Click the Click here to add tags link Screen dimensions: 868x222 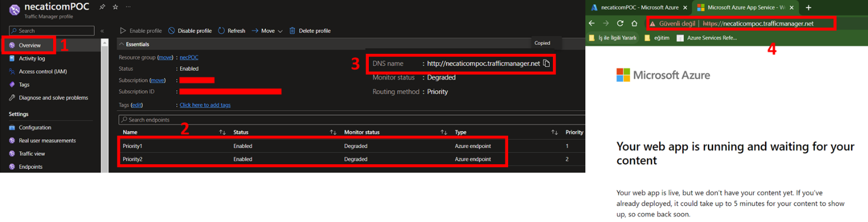tap(205, 105)
